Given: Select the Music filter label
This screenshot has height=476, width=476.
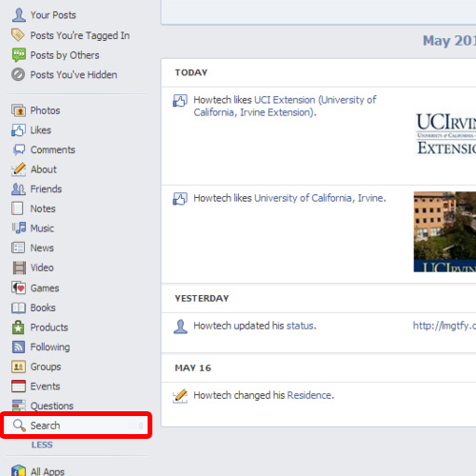Looking at the screenshot, I should click(x=42, y=228).
